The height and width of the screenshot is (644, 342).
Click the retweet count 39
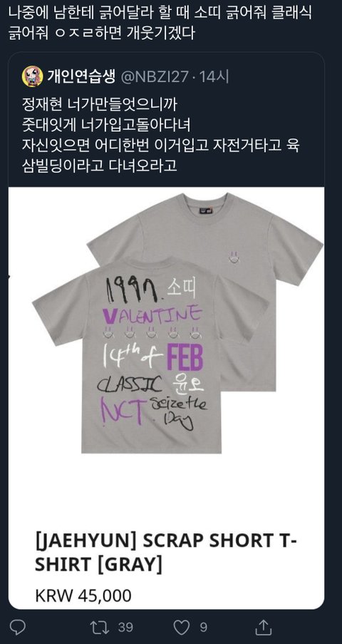click(x=125, y=628)
